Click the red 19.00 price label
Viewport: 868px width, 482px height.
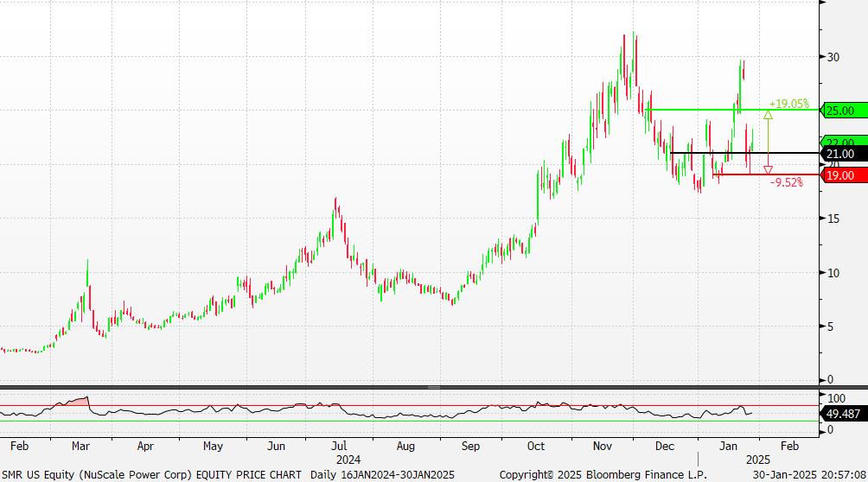pyautogui.click(x=844, y=175)
